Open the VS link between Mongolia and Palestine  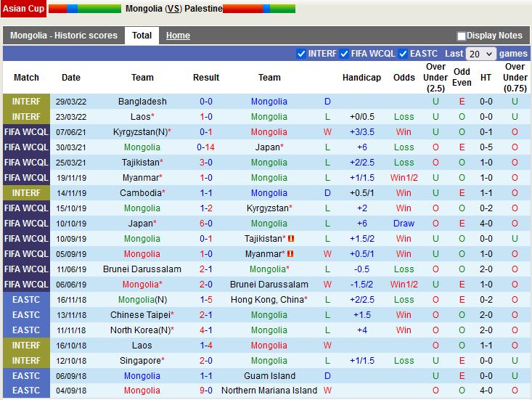click(x=173, y=9)
